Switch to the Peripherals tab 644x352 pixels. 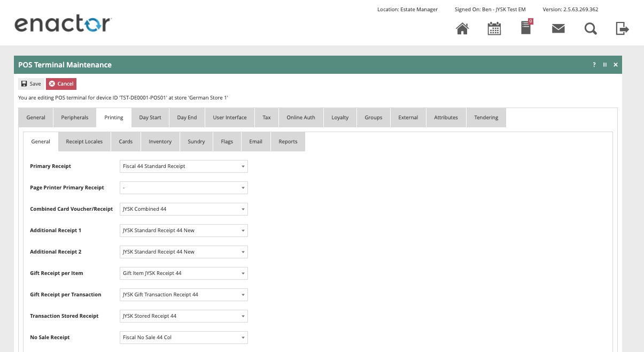click(75, 118)
